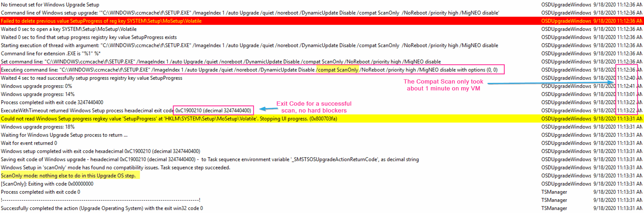The width and height of the screenshot is (644, 213).
Task: Select the 'Command line for extension .EXE' entry
Action: [x=51, y=53]
